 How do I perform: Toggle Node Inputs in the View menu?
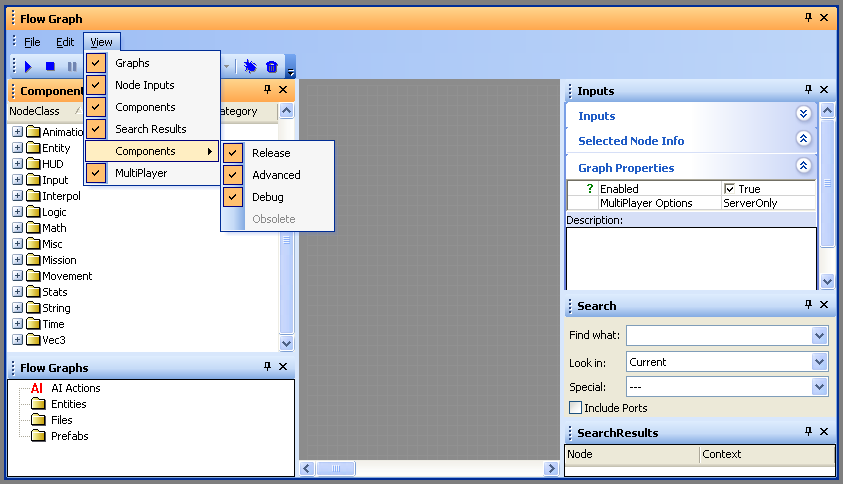152,85
